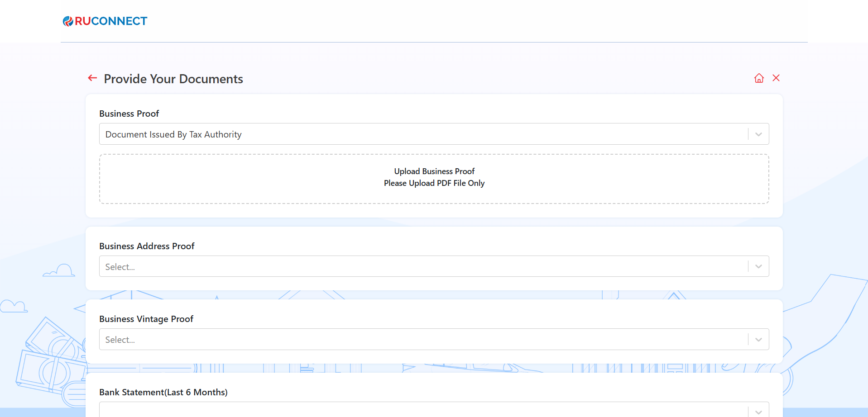Go back using the red arrow
868x417 pixels.
pos(92,78)
